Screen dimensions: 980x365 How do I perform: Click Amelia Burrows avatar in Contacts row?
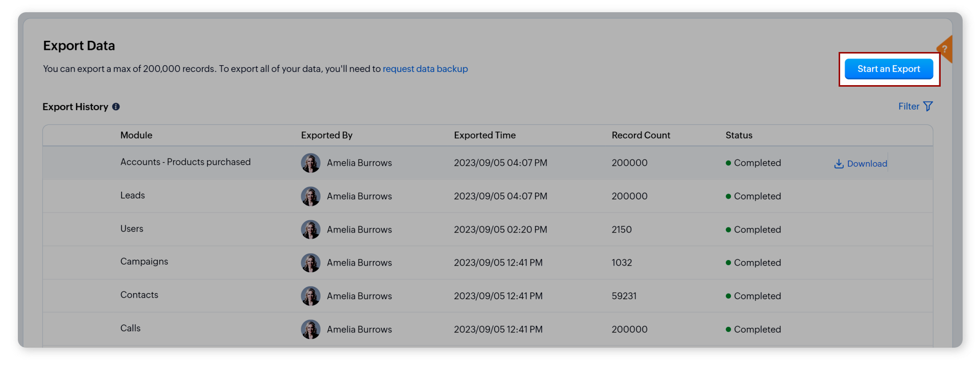pos(310,296)
